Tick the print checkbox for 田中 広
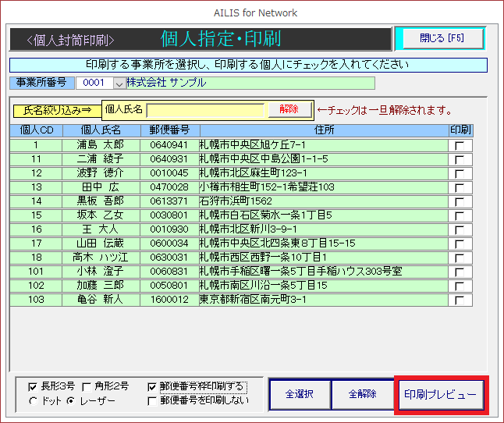504x423 pixels. pyautogui.click(x=461, y=187)
